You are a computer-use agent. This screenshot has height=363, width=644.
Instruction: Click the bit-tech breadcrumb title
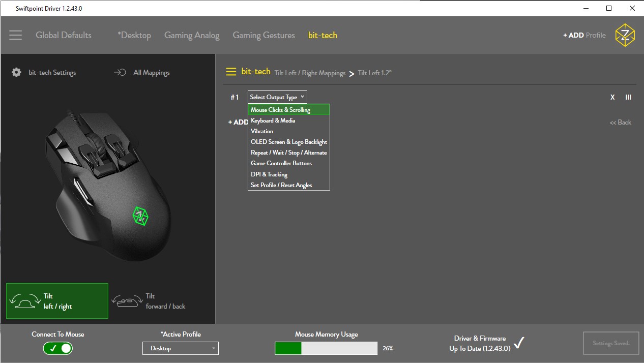(x=256, y=72)
